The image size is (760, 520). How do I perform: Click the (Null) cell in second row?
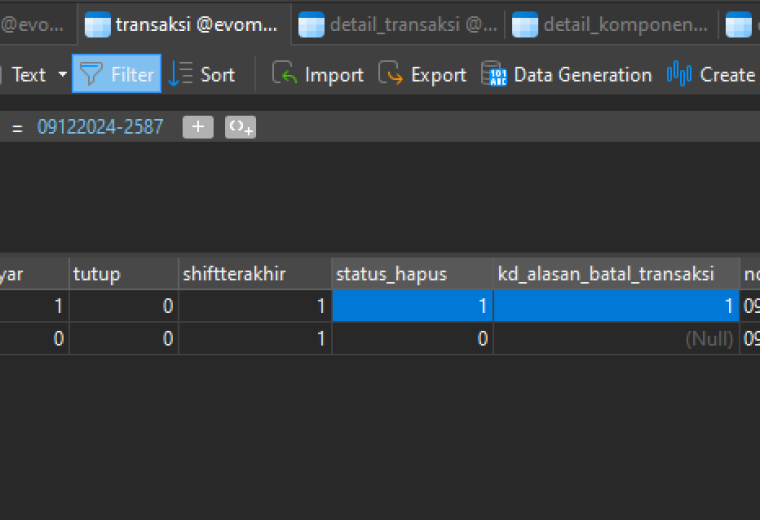click(617, 338)
